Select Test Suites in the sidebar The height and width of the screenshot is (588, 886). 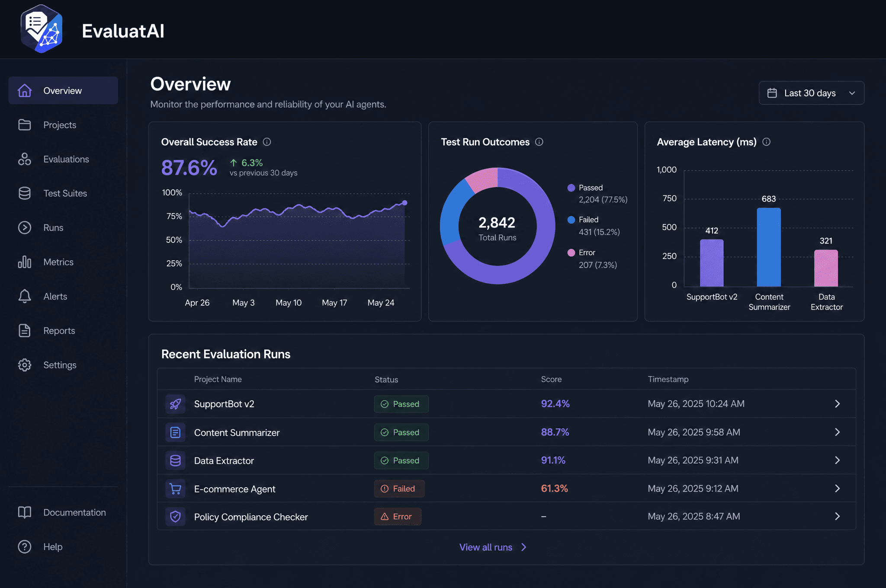point(65,193)
